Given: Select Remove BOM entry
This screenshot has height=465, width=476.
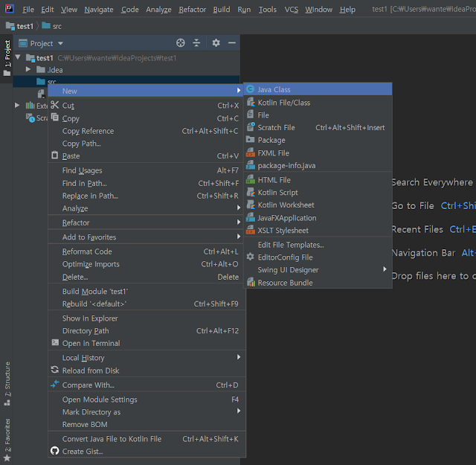Looking at the screenshot, I should point(147,425).
